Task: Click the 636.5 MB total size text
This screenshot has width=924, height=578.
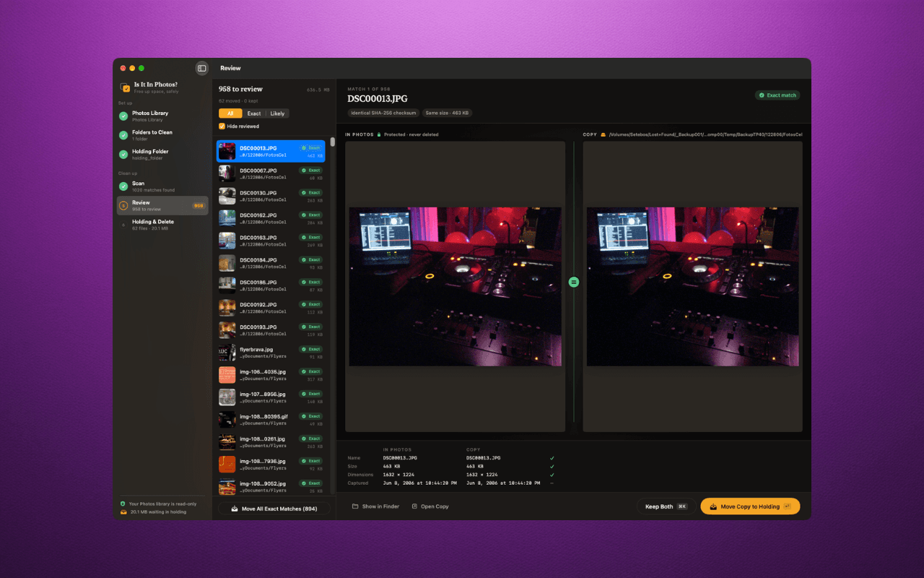Action: 318,90
